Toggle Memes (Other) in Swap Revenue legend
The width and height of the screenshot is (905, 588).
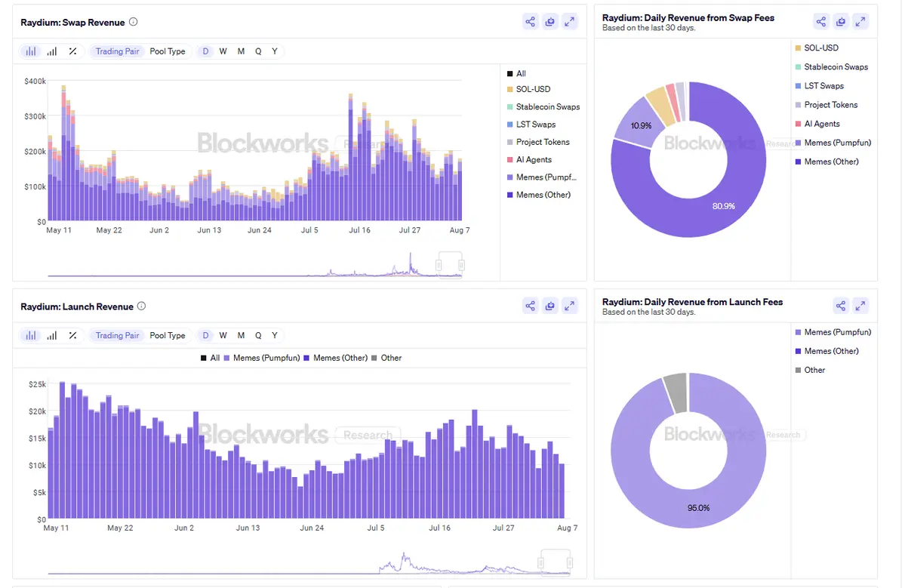[538, 195]
